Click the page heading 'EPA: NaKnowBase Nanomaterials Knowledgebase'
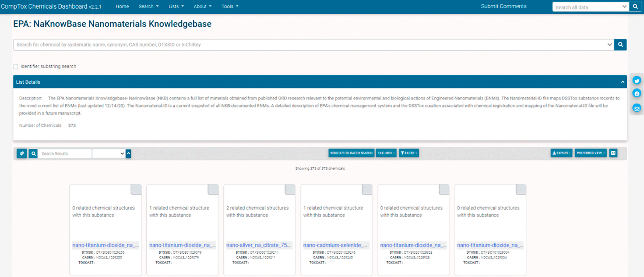This screenshot has height=277, width=644. click(112, 24)
